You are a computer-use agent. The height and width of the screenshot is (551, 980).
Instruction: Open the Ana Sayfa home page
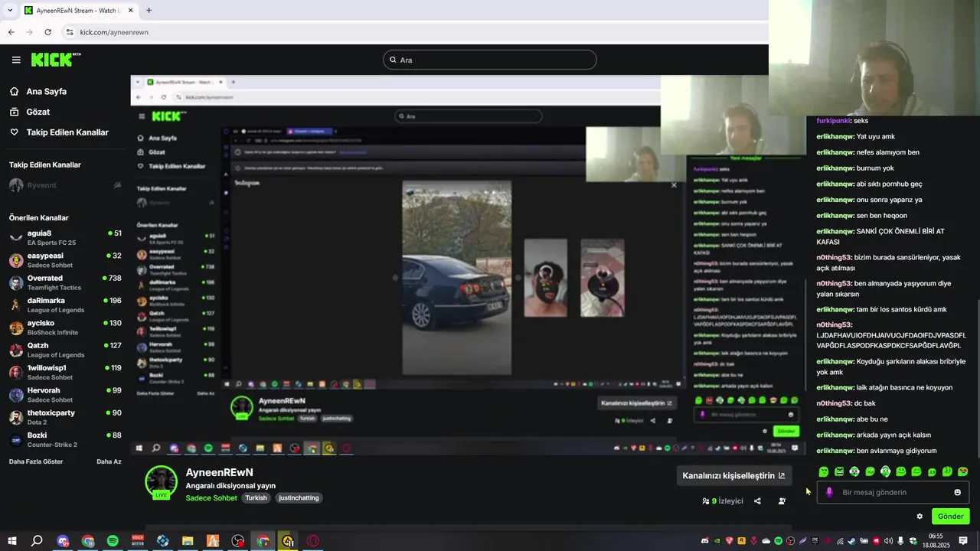coord(47,91)
